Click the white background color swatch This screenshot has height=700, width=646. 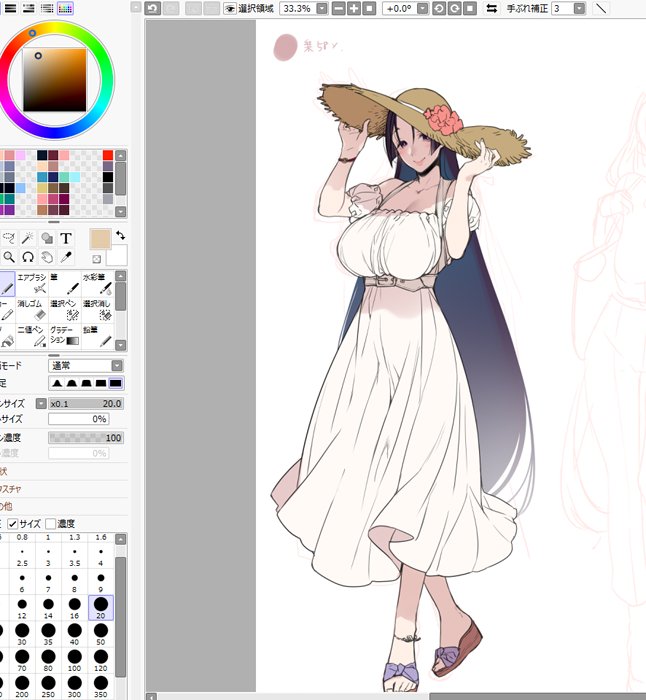click(117, 255)
